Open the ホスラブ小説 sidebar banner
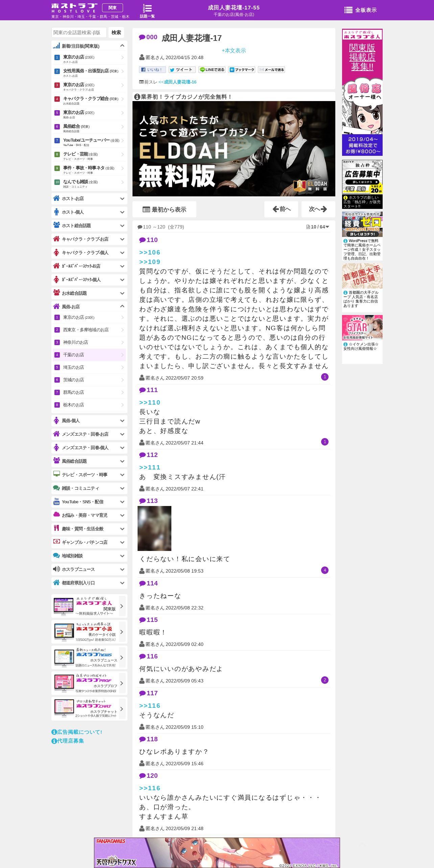Viewport: 434px width, 868px height. tap(89, 632)
